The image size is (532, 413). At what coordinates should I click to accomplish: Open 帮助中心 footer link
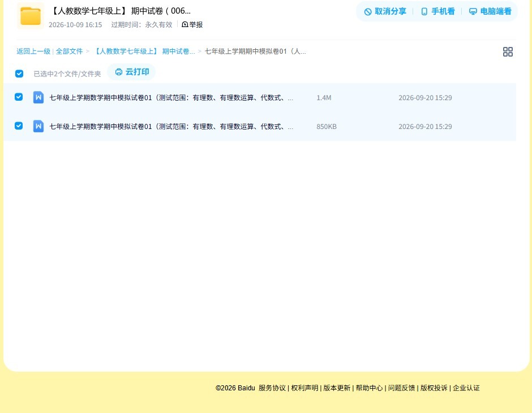click(369, 388)
